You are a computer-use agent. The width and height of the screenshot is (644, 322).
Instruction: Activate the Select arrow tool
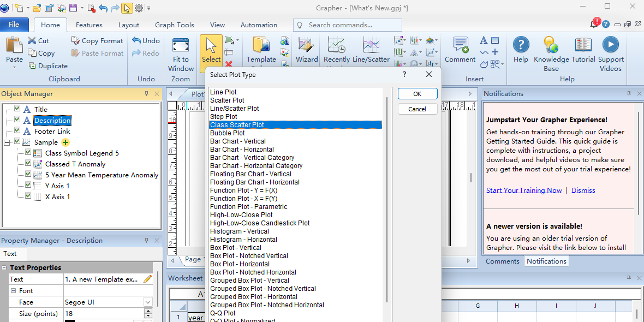pos(211,50)
